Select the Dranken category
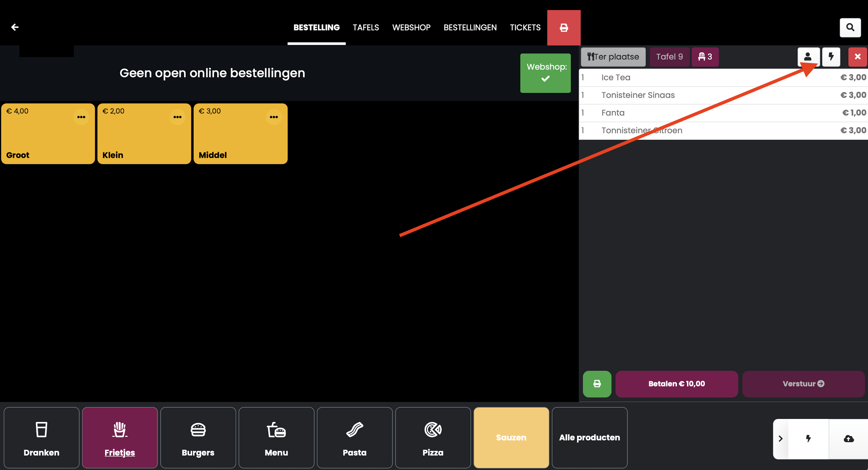 (x=41, y=438)
